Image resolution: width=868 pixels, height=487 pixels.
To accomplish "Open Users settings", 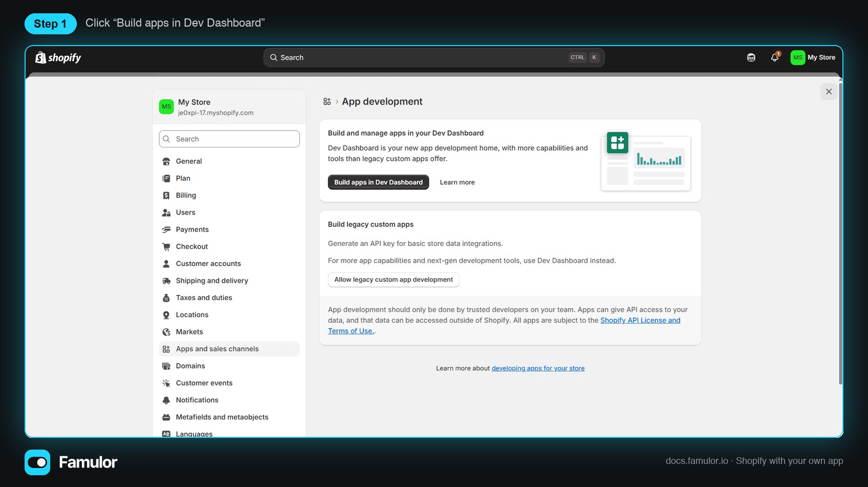I will (x=229, y=213).
